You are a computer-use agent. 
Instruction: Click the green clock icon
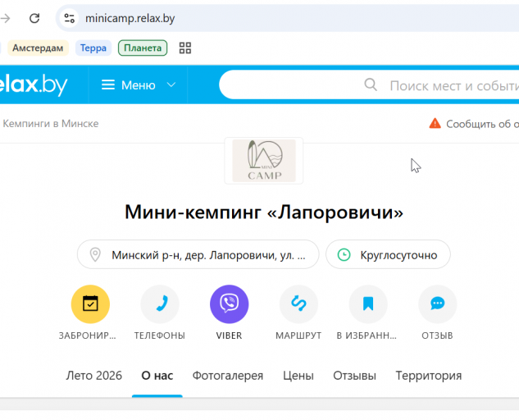344,255
